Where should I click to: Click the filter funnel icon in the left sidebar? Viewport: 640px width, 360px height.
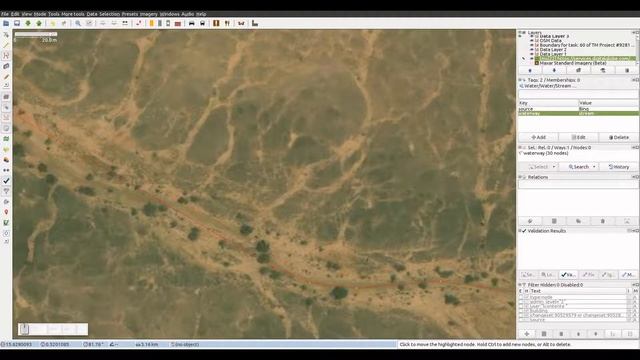pyautogui.click(x=6, y=191)
